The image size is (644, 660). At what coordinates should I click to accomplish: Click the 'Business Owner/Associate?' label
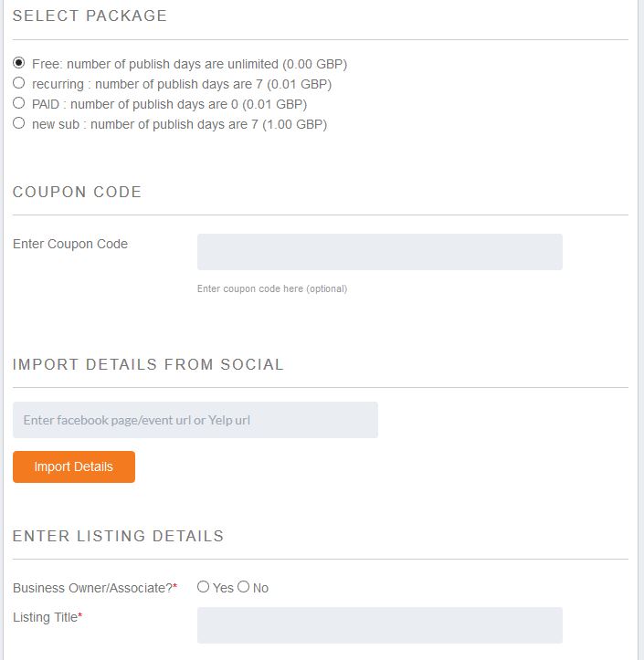(93, 588)
